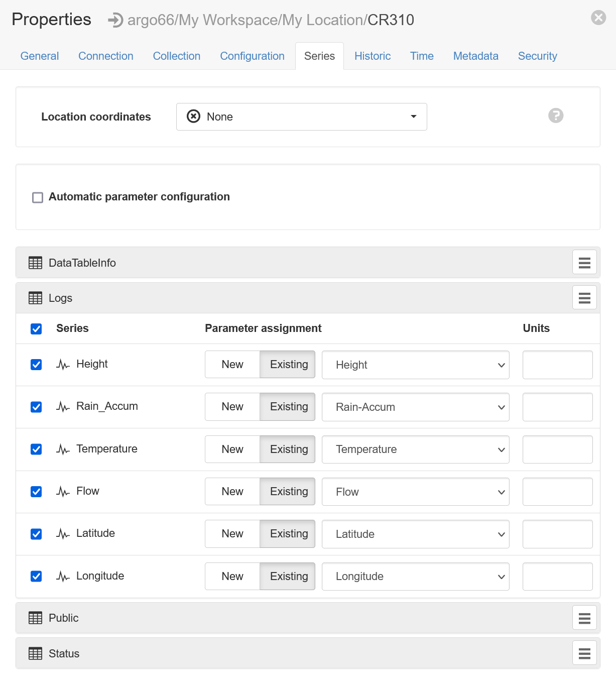Click the Latitude series waveform icon
This screenshot has height=681, width=616.
[63, 534]
